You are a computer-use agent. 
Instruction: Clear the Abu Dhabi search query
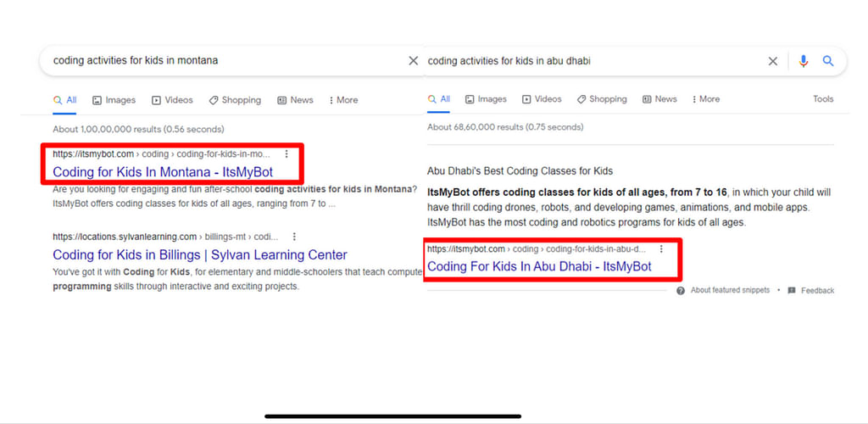tap(772, 61)
